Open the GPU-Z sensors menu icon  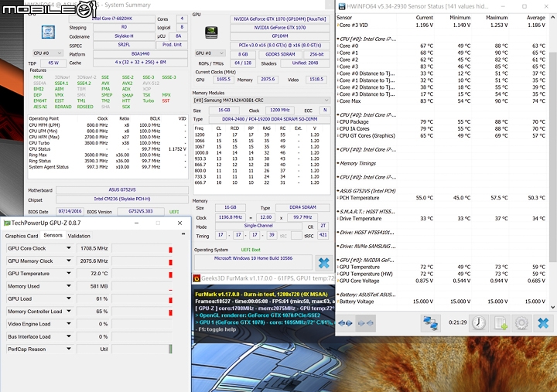point(183,234)
